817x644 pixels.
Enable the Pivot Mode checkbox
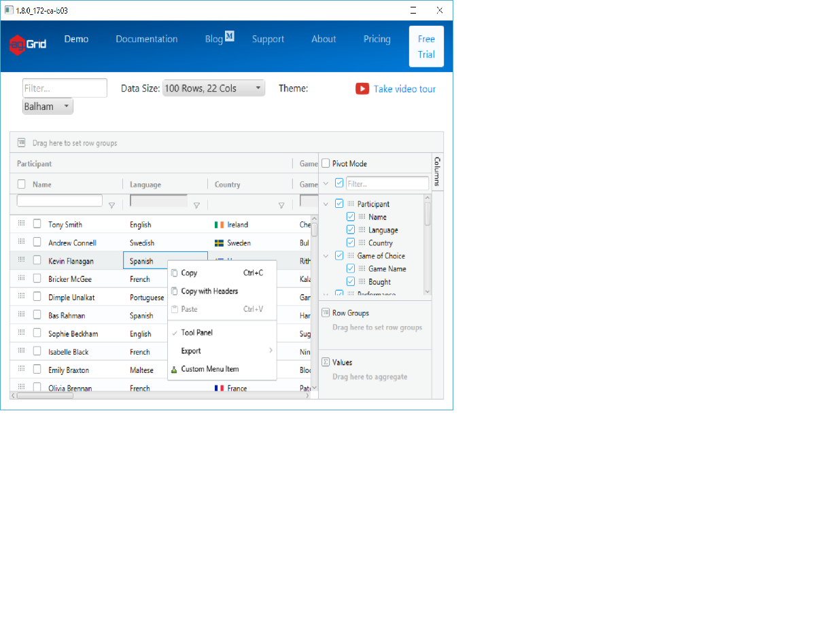(326, 164)
